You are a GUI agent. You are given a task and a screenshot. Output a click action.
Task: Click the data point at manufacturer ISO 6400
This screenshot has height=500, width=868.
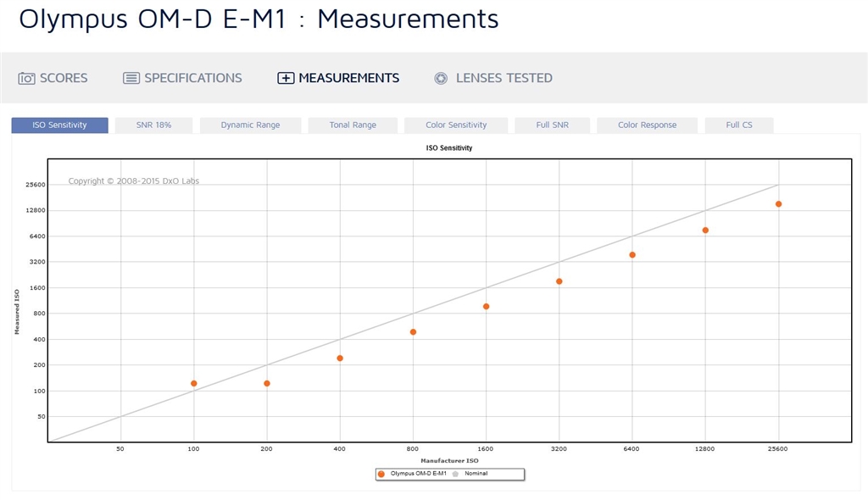point(632,255)
